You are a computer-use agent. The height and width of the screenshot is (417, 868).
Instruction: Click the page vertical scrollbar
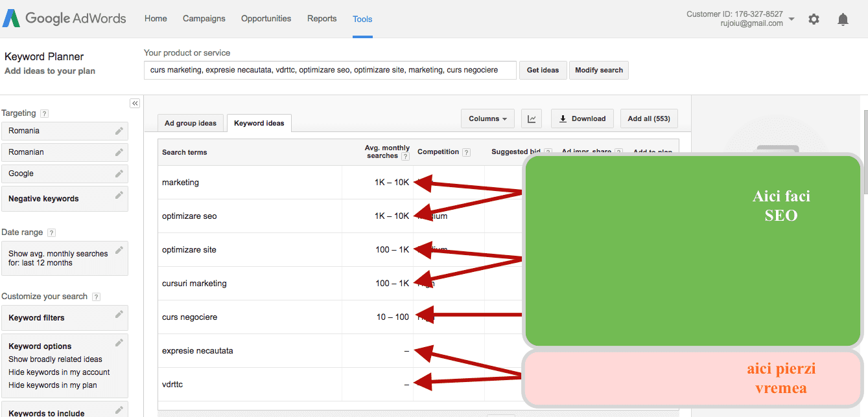coord(865,152)
